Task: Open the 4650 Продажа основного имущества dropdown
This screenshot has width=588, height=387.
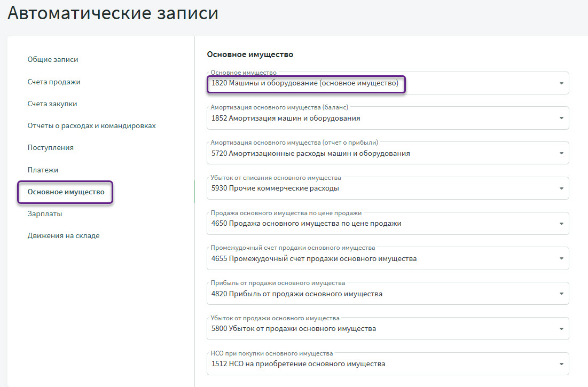Action: (561, 224)
